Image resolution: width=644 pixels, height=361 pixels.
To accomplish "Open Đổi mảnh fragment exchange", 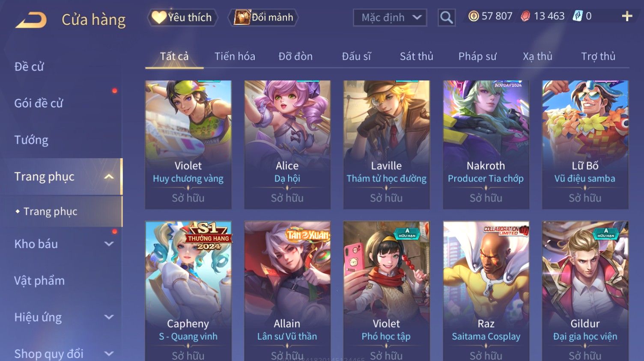I will coord(263,18).
